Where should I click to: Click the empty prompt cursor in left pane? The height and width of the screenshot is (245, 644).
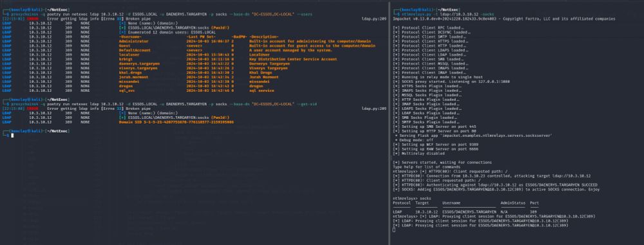point(12,136)
